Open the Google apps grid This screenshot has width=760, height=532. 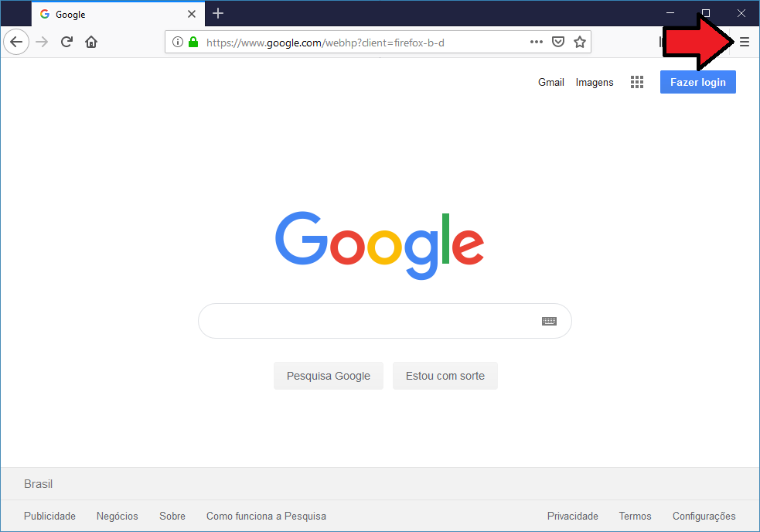click(637, 82)
